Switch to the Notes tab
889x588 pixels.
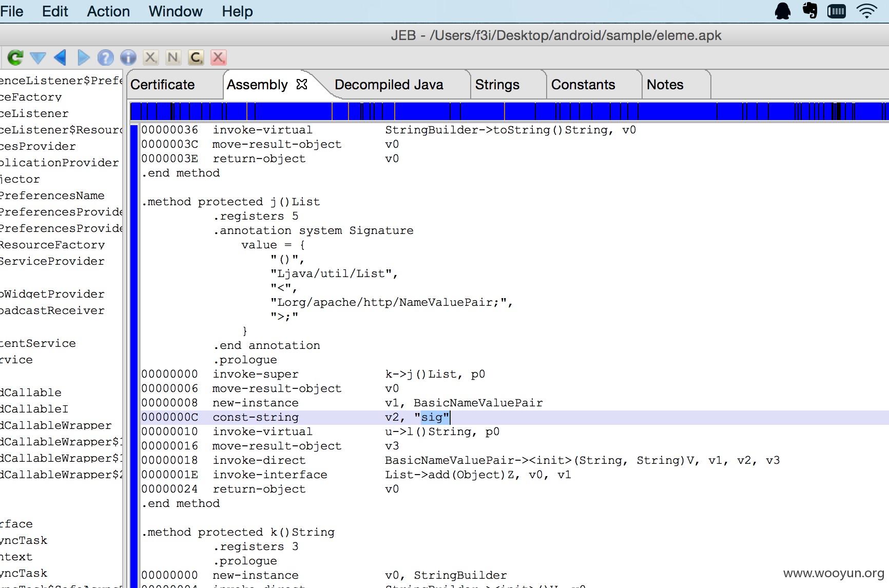coord(665,85)
